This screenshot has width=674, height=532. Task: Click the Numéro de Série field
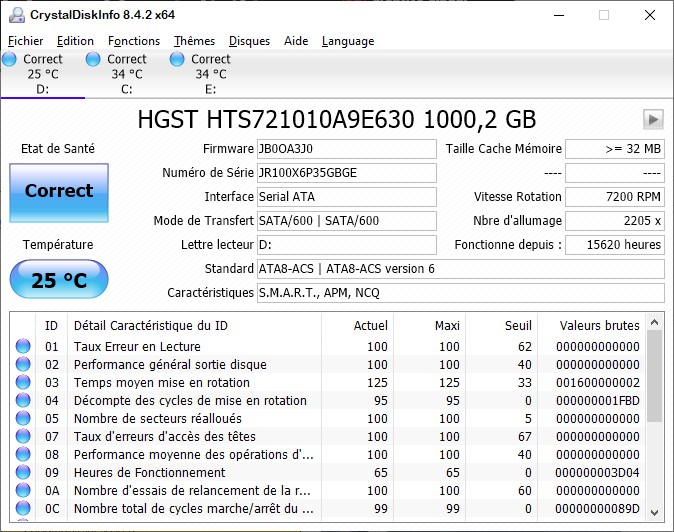tap(346, 173)
